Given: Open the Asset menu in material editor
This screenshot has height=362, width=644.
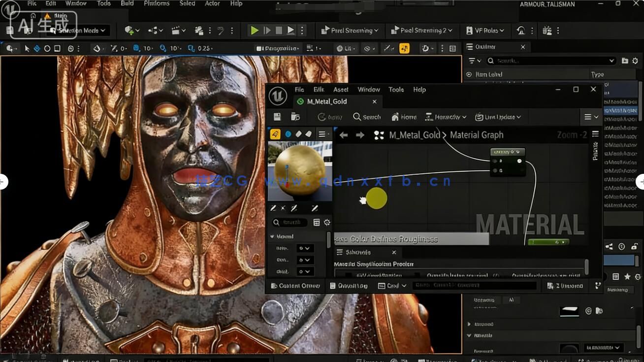Looking at the screenshot, I should tap(341, 89).
